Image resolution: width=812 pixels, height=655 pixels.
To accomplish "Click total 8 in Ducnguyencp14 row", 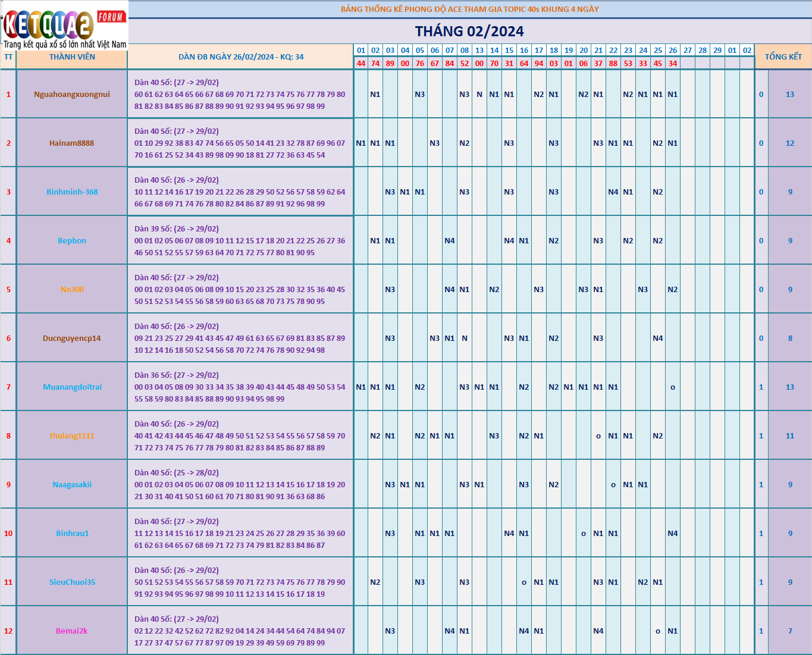I will coord(790,338).
